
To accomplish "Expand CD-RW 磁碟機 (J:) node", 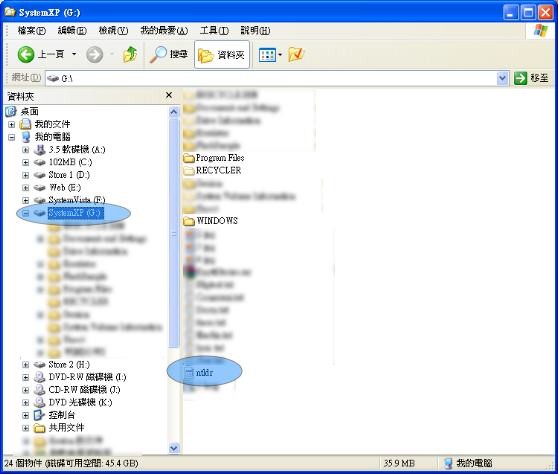I will (x=25, y=390).
